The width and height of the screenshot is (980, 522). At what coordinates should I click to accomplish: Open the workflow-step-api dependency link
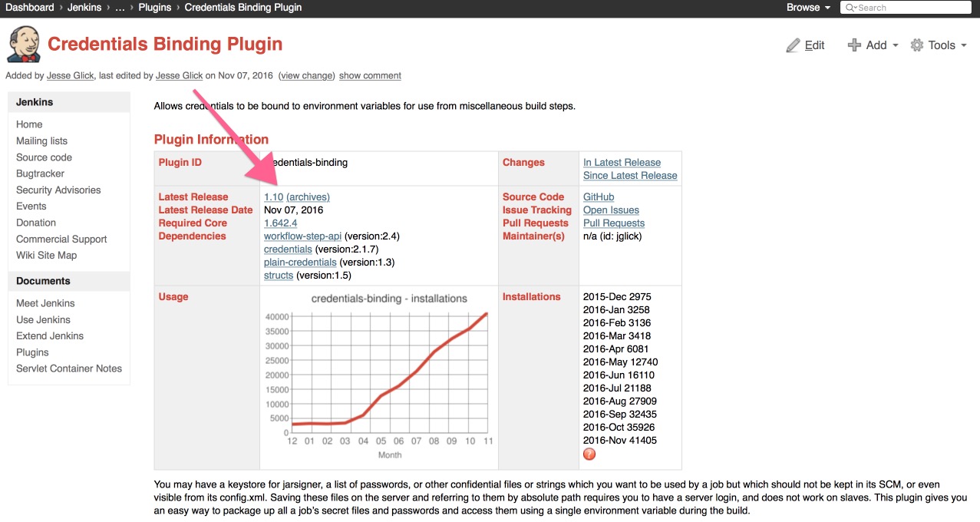302,236
